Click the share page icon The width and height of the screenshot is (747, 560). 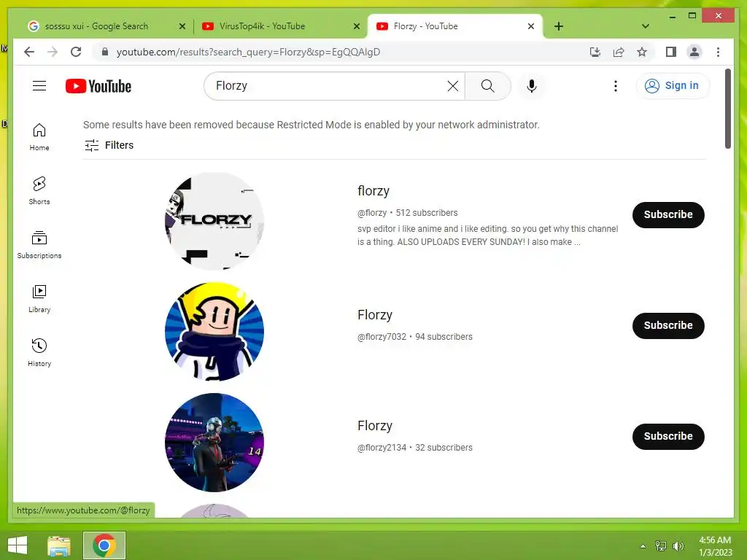[x=619, y=52]
